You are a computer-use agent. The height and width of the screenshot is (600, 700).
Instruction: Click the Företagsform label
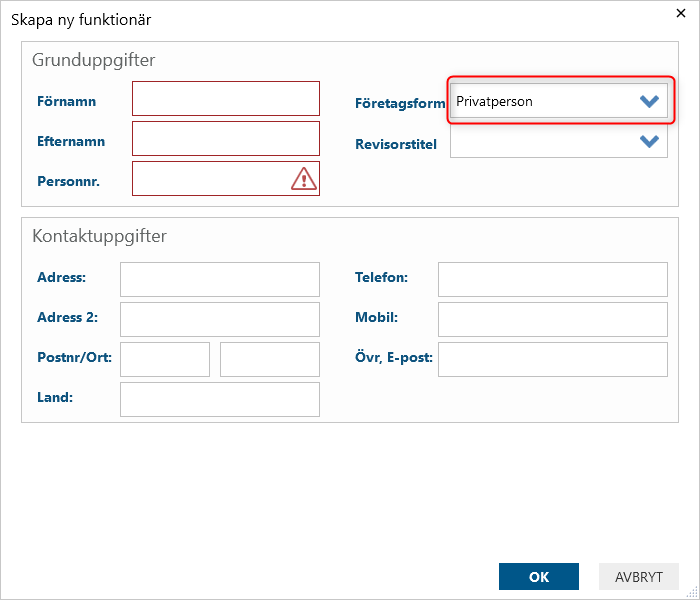tap(400, 103)
